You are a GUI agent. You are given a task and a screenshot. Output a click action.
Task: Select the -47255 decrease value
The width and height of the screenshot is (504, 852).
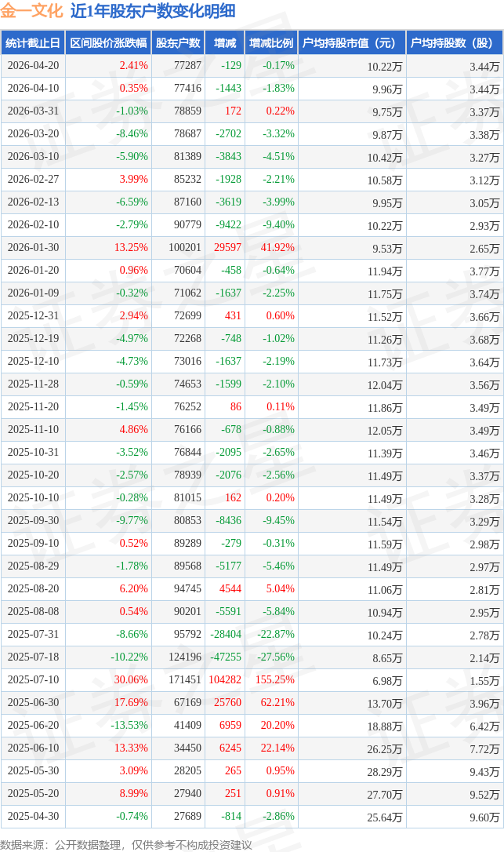(226, 657)
